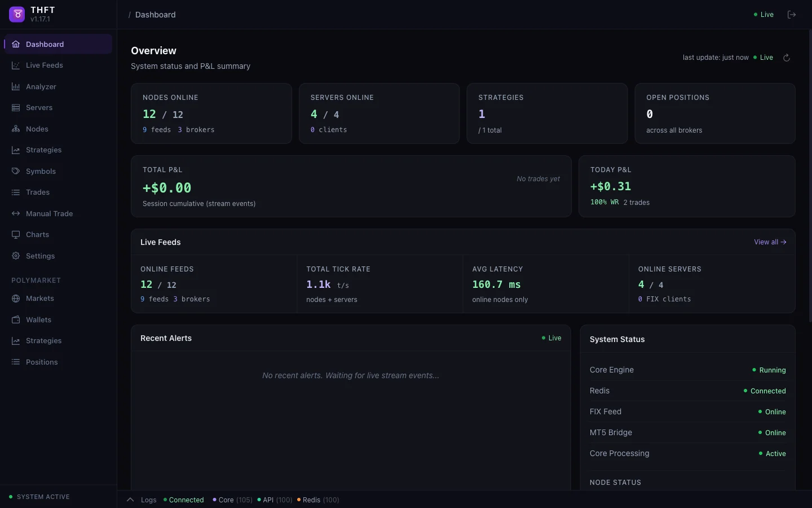Open Markets globe icon under Polymarket
The height and width of the screenshot is (508, 812).
[x=16, y=299]
